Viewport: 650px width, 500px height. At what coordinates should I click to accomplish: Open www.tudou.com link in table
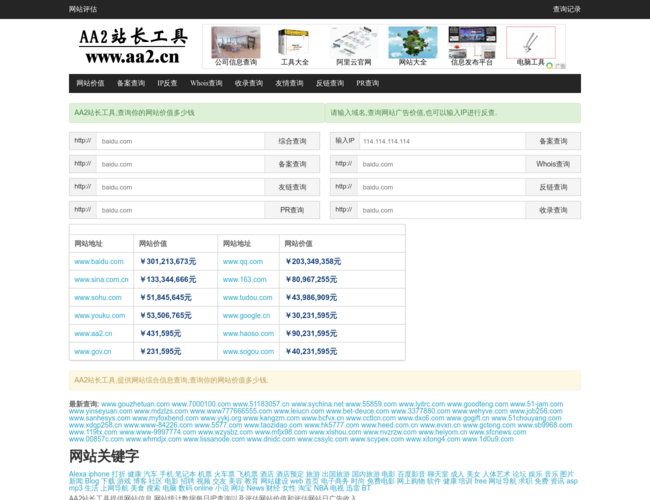pyautogui.click(x=247, y=298)
